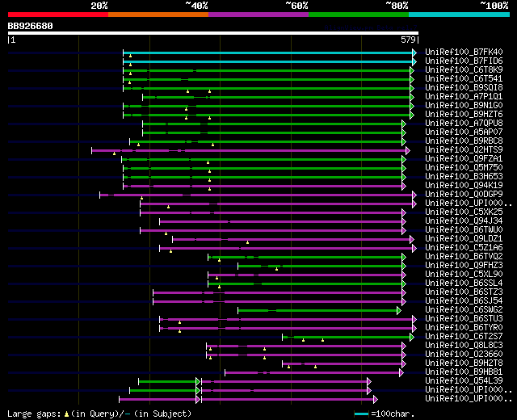Click the UniRef100_C5XK25 text
The image size is (517, 420).
[464, 212]
